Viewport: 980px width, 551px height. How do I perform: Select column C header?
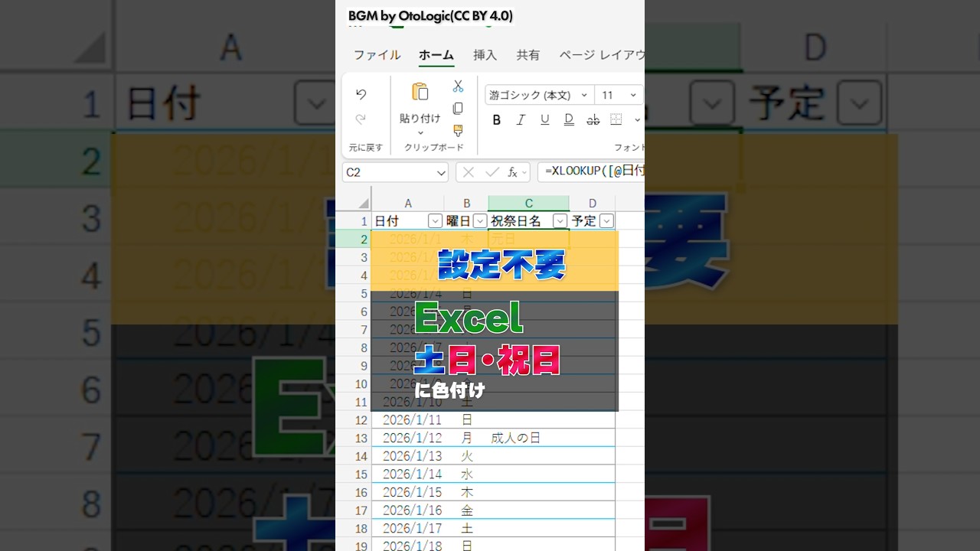(x=528, y=204)
